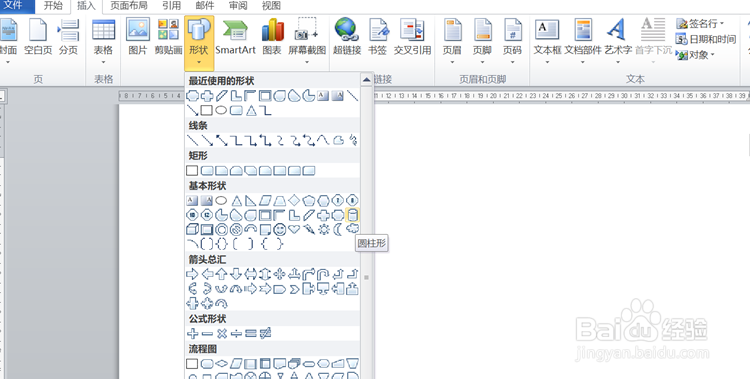Insert an 对象 object
Screen dimensions: 750x379
pos(695,55)
